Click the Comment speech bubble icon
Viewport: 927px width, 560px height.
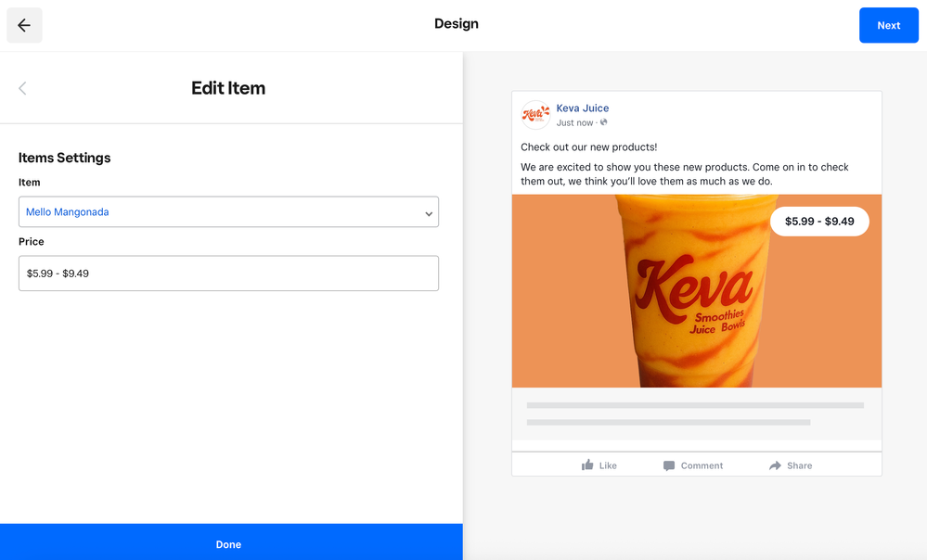tap(669, 465)
